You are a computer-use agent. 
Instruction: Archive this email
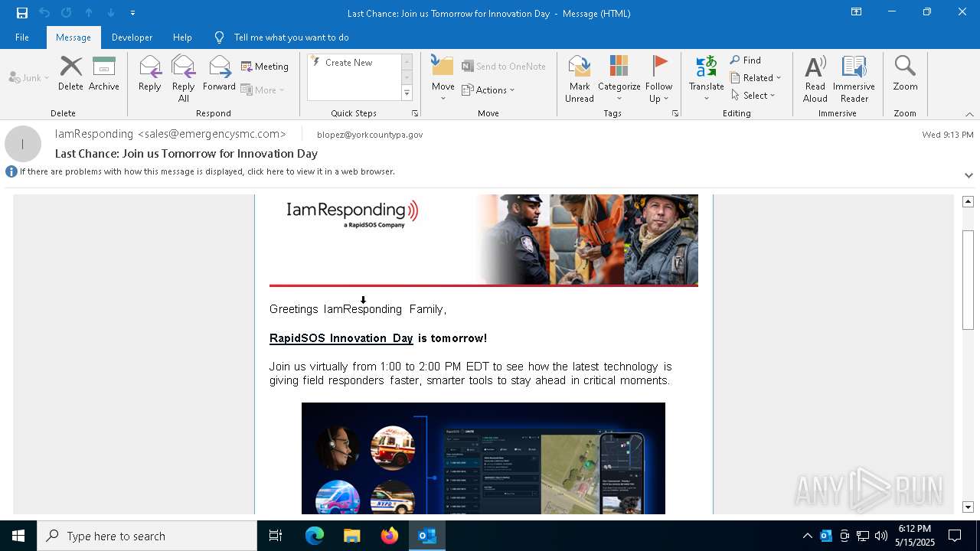104,73
